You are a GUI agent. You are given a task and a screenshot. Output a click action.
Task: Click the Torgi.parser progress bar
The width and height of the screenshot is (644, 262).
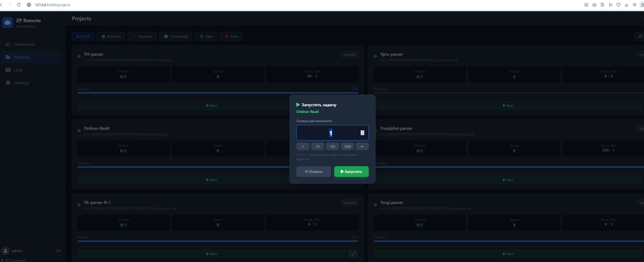509,241
